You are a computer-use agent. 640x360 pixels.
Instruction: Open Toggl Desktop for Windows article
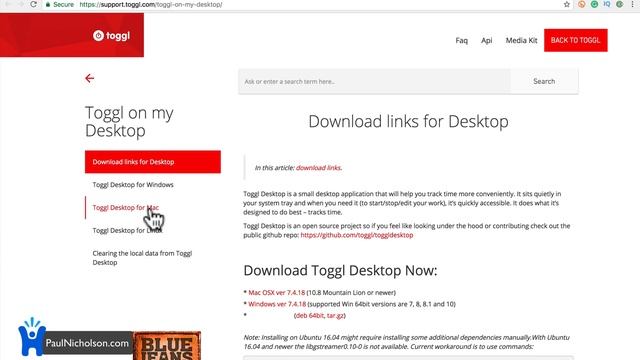[x=133, y=184]
